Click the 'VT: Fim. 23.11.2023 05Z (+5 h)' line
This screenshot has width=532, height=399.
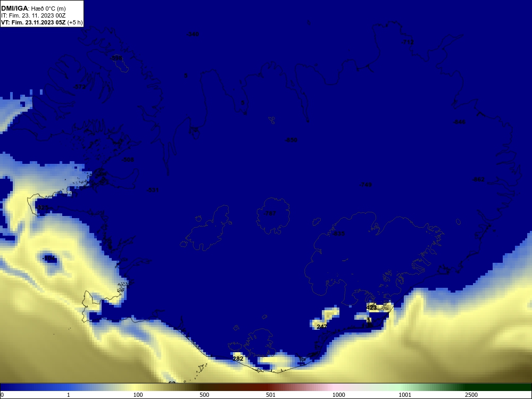[41, 22]
